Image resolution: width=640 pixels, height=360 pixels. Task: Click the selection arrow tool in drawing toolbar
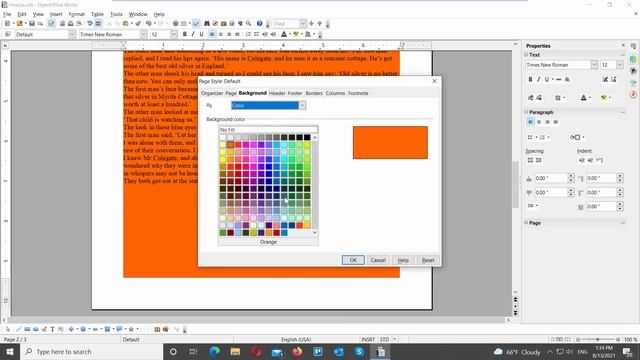pyautogui.click(x=8, y=329)
